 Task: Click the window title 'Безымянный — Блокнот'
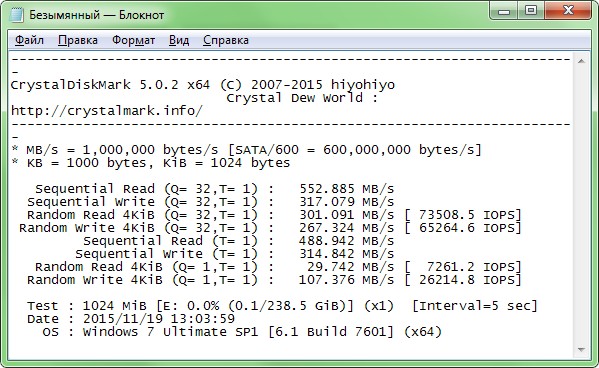click(97, 15)
